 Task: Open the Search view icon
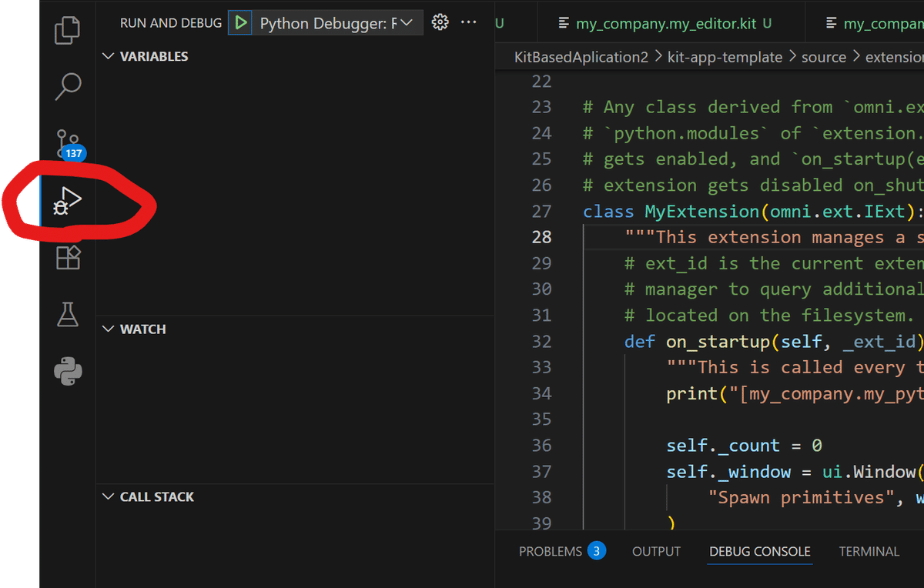coord(68,86)
